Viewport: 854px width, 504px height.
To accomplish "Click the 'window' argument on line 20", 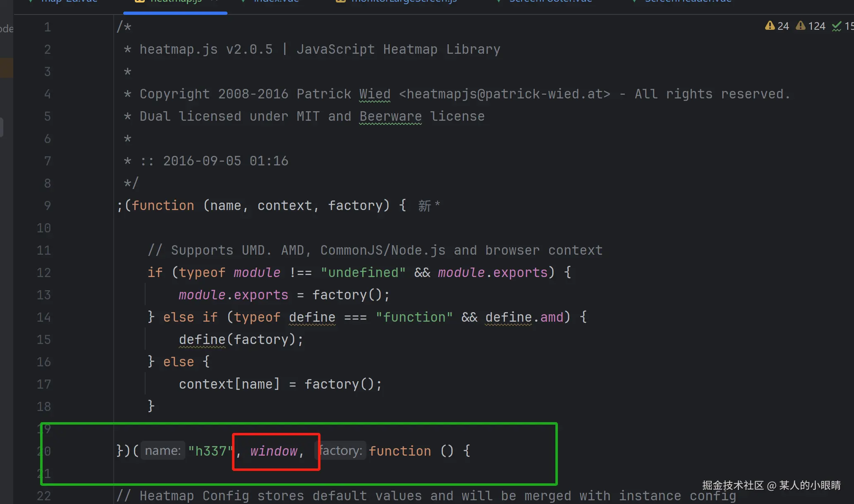I will point(274,451).
